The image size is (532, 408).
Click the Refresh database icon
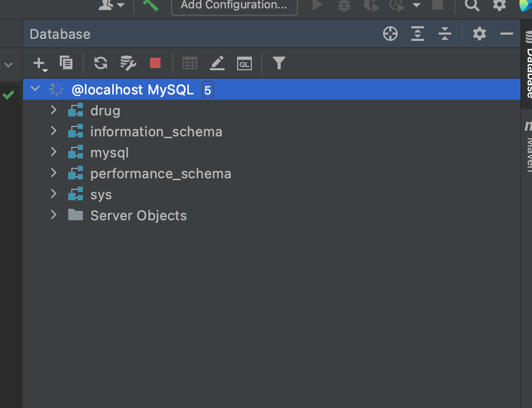coord(100,63)
